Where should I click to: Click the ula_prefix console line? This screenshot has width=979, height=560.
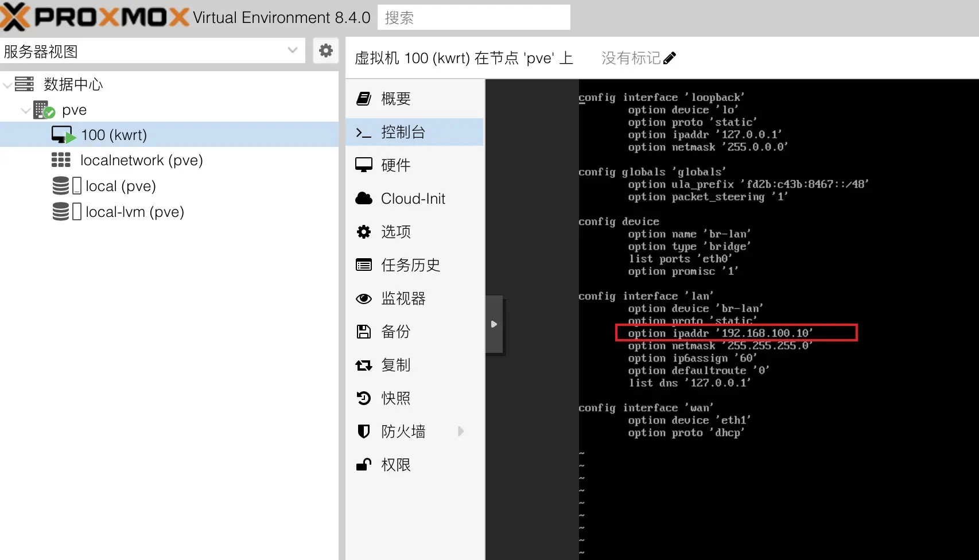tap(748, 184)
